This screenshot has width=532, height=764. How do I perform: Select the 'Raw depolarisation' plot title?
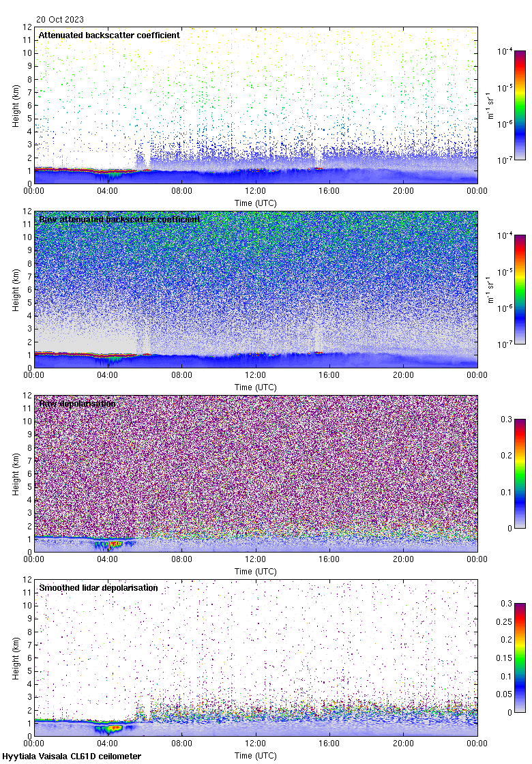coord(77,403)
